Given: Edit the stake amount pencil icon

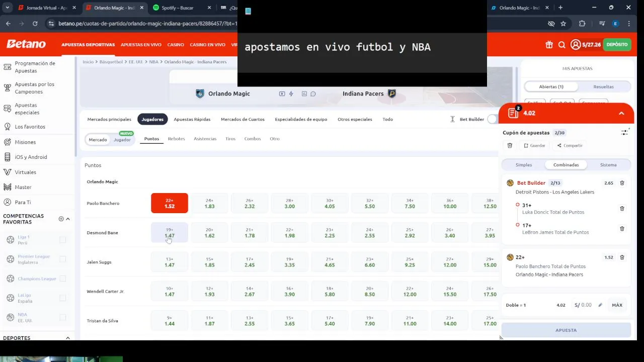Looking at the screenshot, I should point(600,305).
